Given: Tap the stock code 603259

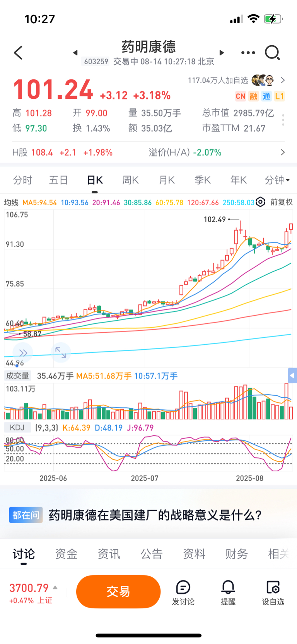Looking at the screenshot, I should coord(96,62).
